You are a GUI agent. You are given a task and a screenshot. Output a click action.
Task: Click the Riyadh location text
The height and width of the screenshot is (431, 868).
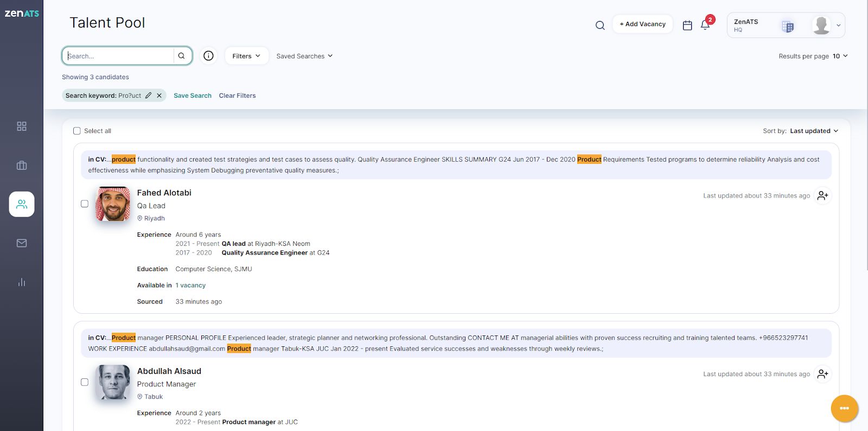155,218
